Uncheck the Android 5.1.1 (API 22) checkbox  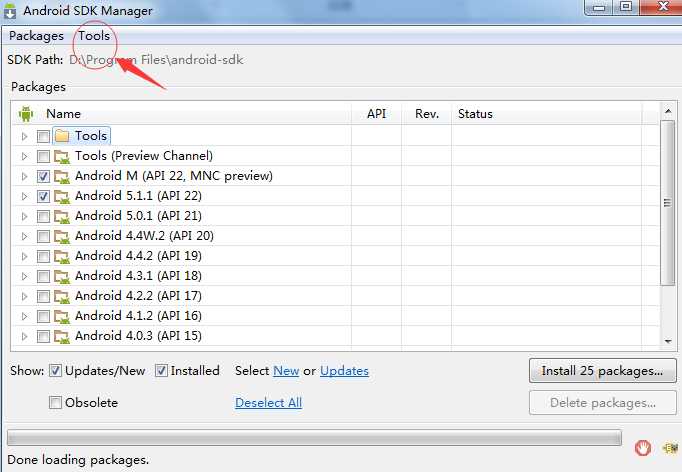click(x=43, y=197)
